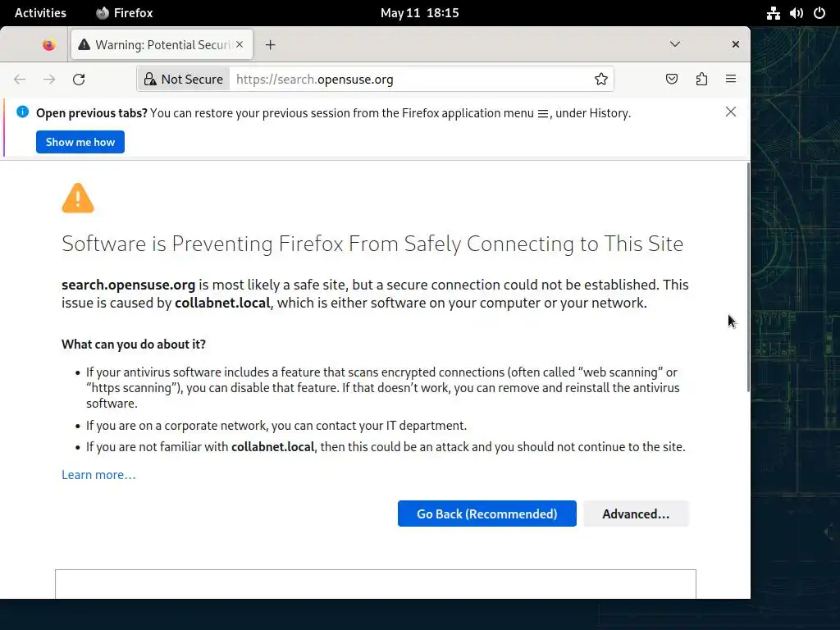
Task: Open the Activities overview
Action: point(40,13)
